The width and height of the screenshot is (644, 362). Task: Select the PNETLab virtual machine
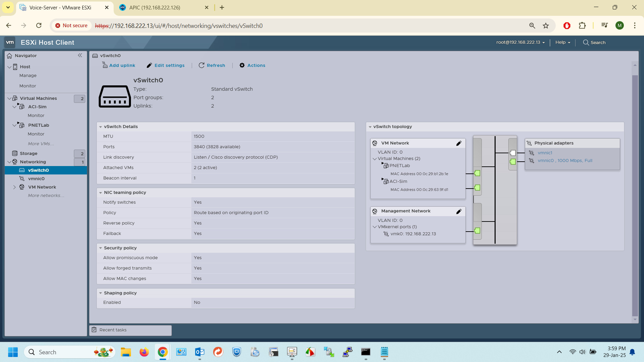pos(39,125)
